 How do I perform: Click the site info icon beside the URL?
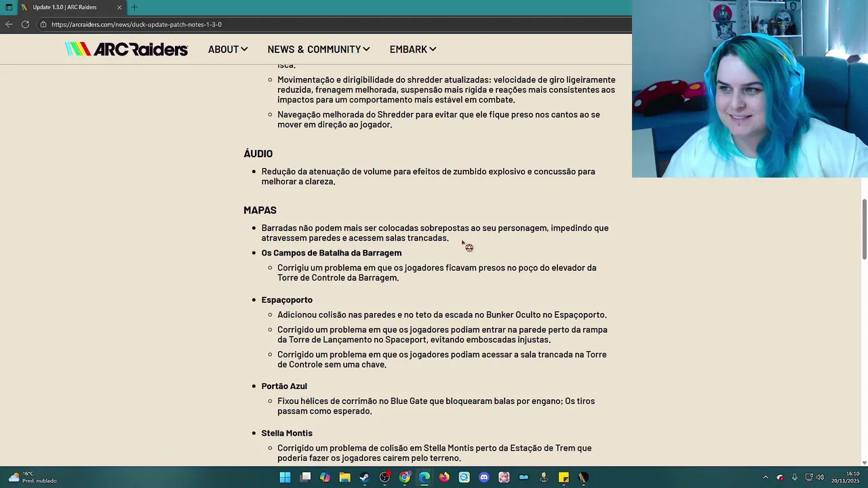click(43, 24)
